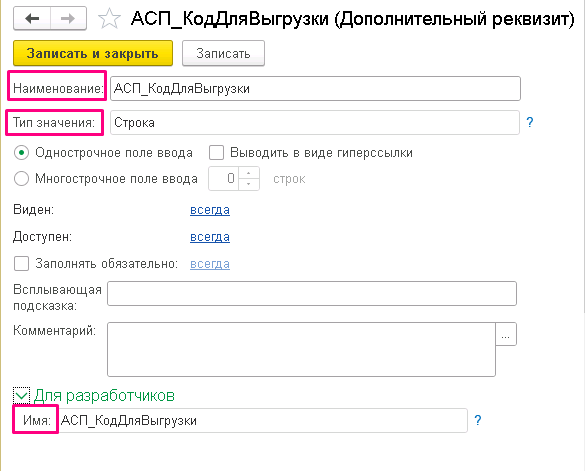Open the ellipsis button beside Комментарий

[x=506, y=334]
